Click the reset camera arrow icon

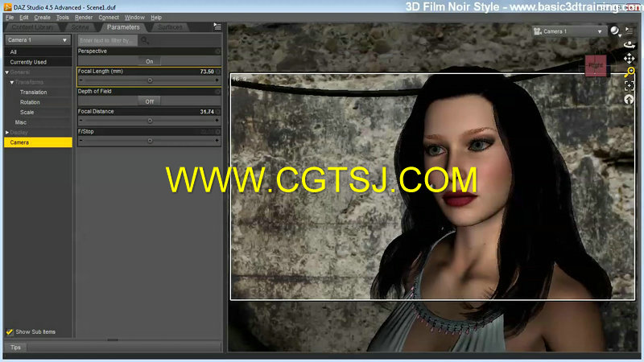point(629,99)
